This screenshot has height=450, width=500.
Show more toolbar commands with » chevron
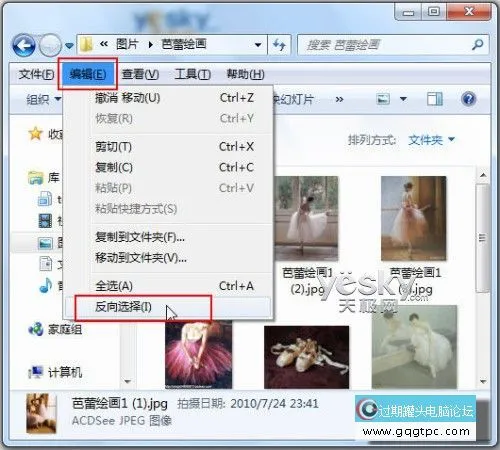click(x=339, y=99)
